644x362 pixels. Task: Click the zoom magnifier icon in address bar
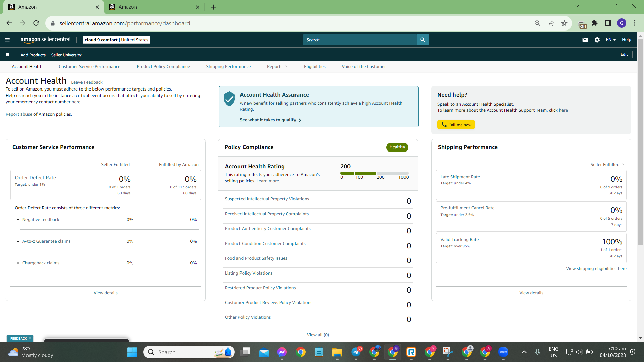click(537, 23)
